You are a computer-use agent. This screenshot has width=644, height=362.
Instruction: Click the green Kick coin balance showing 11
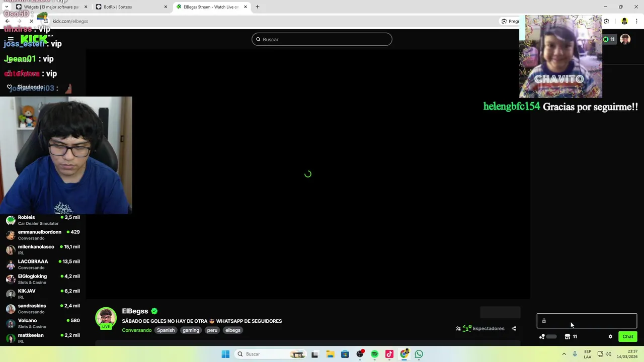coord(609,39)
